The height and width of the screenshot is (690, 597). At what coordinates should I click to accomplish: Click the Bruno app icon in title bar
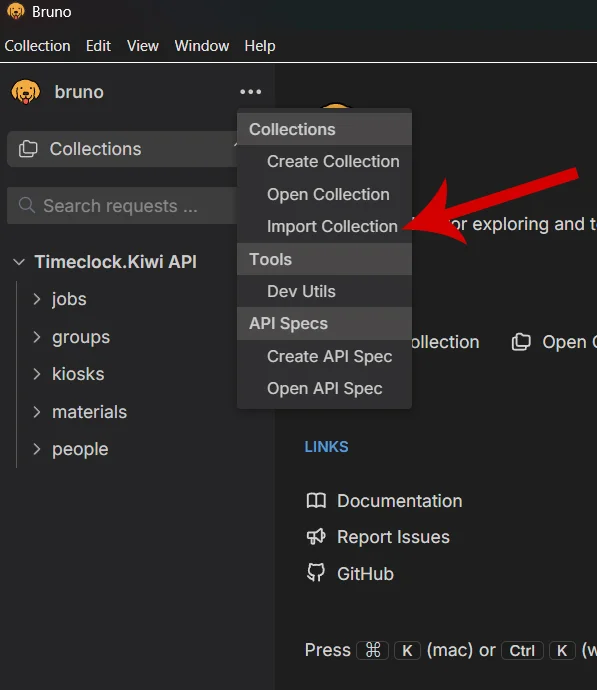pyautogui.click(x=16, y=11)
